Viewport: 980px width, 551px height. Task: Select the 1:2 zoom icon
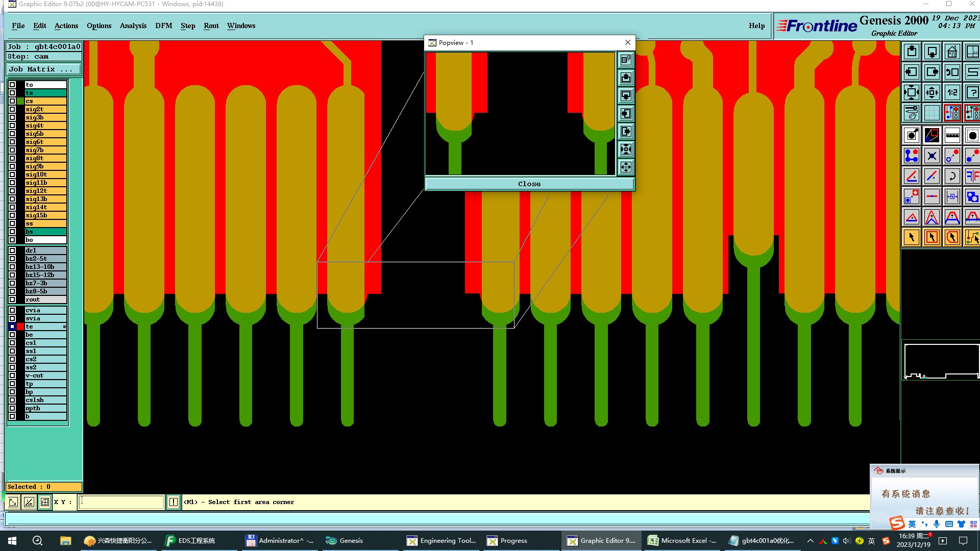coord(952,93)
